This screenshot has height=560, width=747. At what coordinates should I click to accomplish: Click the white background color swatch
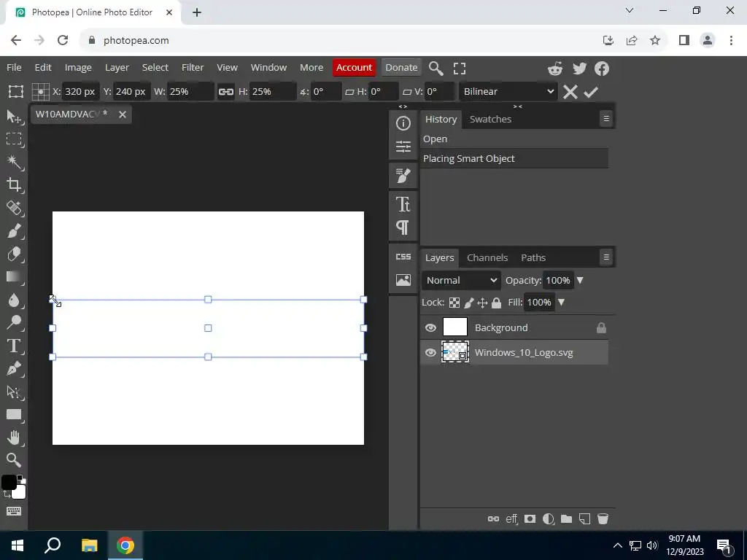(x=20, y=493)
